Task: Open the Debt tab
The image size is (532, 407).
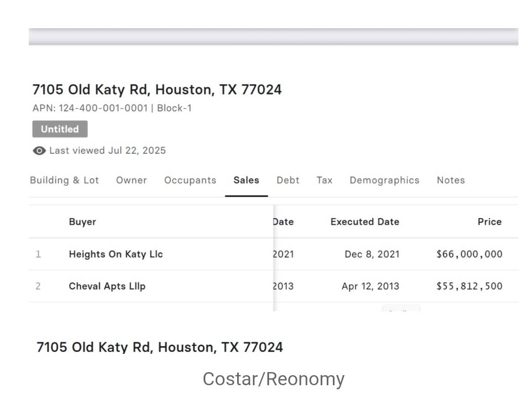Action: coord(288,180)
